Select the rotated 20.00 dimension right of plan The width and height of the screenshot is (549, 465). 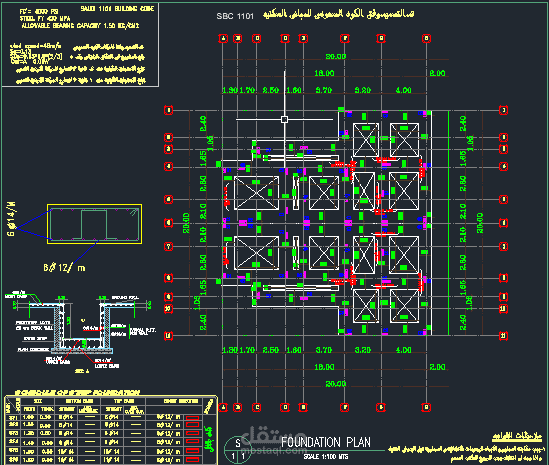click(x=480, y=223)
